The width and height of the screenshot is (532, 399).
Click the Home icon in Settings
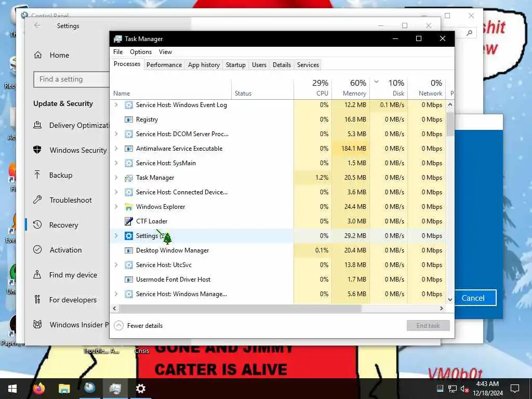pyautogui.click(x=38, y=55)
